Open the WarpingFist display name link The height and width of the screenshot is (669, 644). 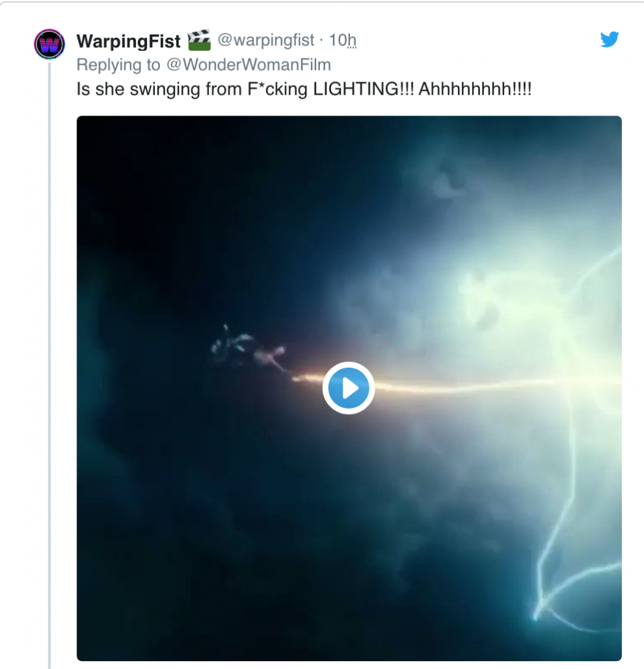tap(129, 41)
